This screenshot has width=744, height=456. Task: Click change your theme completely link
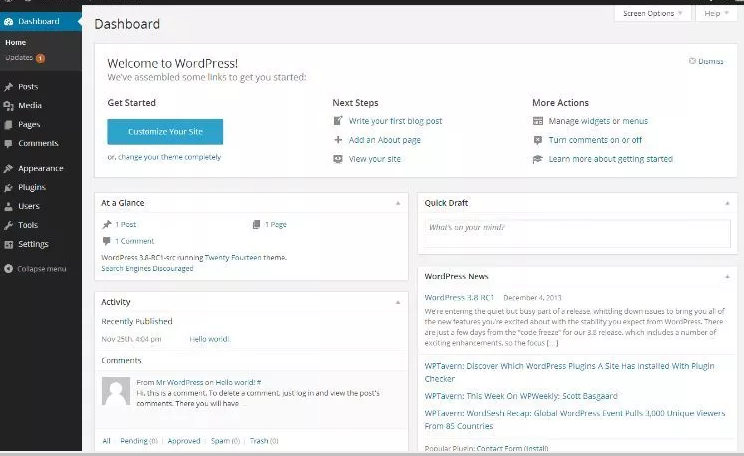click(169, 157)
